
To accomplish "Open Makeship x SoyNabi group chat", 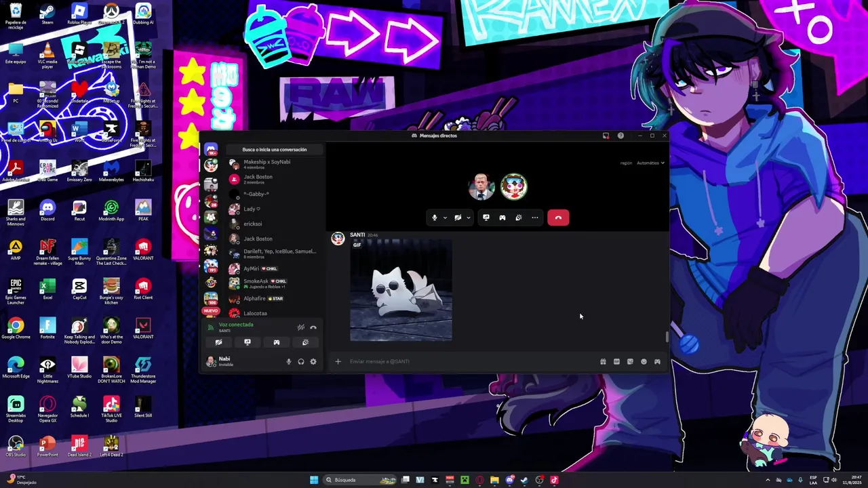I will coord(274,164).
